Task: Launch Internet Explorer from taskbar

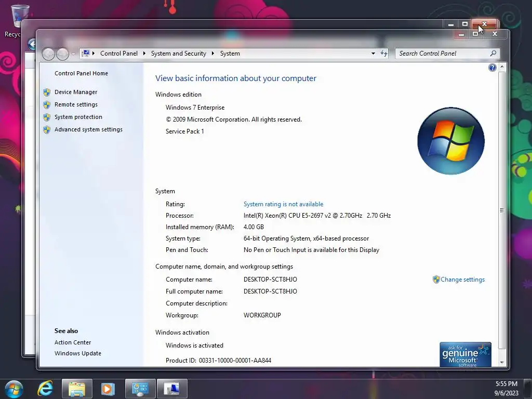Action: (45, 389)
